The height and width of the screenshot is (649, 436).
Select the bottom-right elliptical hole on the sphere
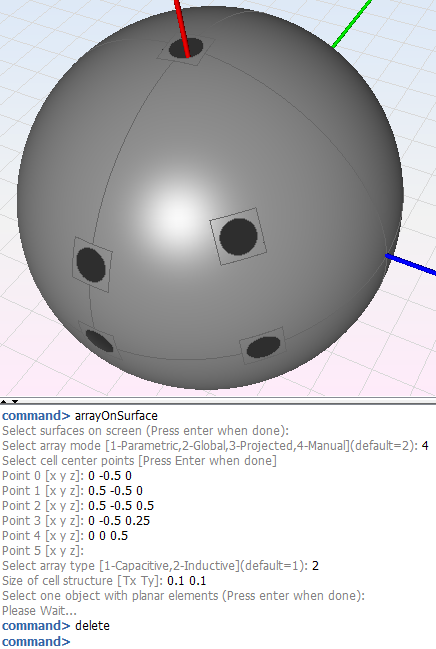[263, 346]
